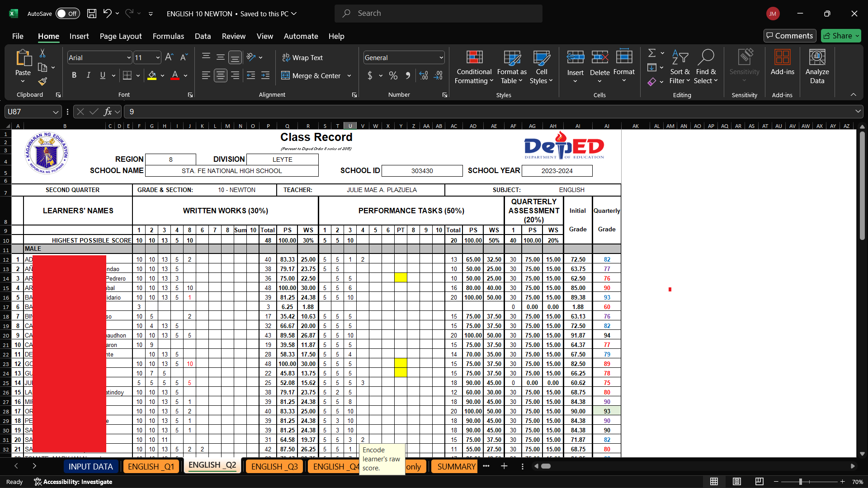
Task: Open the Review ribbon tab
Action: coord(233,36)
